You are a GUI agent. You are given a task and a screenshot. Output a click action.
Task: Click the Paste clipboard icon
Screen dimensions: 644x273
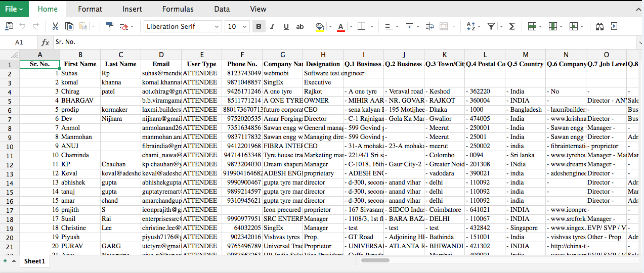pos(82,26)
